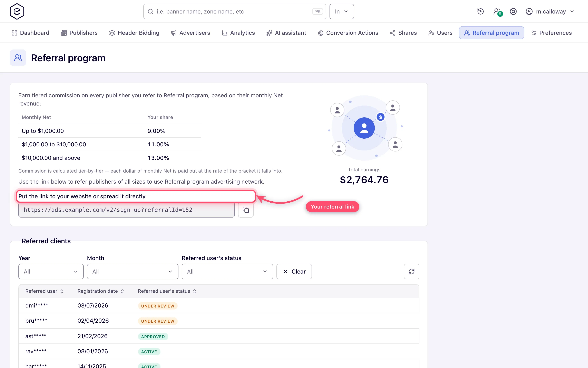The image size is (588, 368).
Task: Switch to Header Bidding tab
Action: pos(134,33)
